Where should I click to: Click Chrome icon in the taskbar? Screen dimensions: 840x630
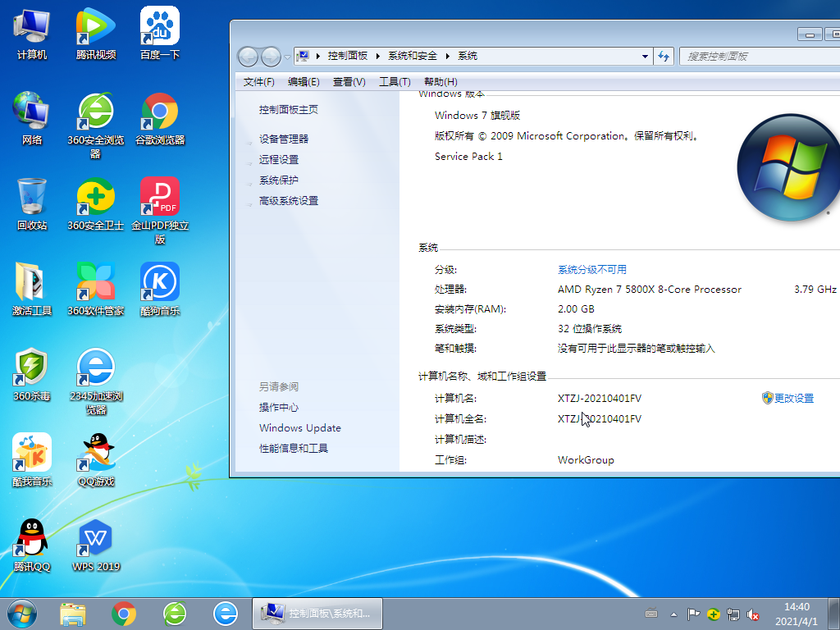[124, 613]
